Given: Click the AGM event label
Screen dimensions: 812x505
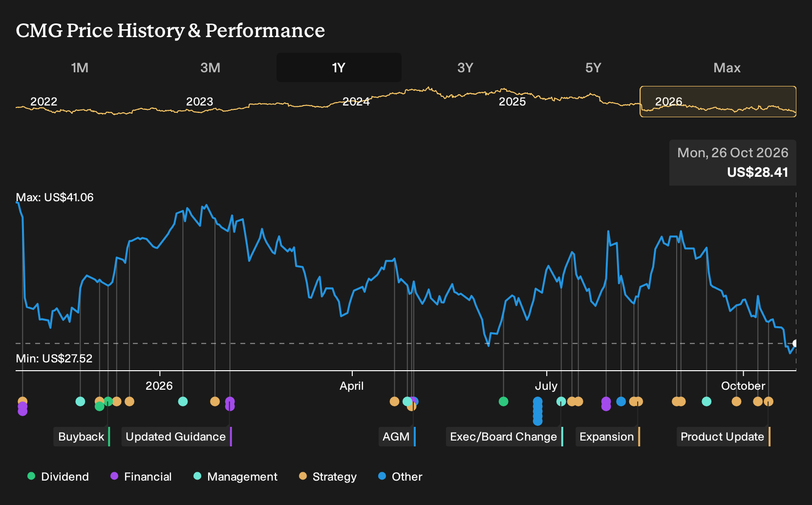Looking at the screenshot, I should coord(397,437).
